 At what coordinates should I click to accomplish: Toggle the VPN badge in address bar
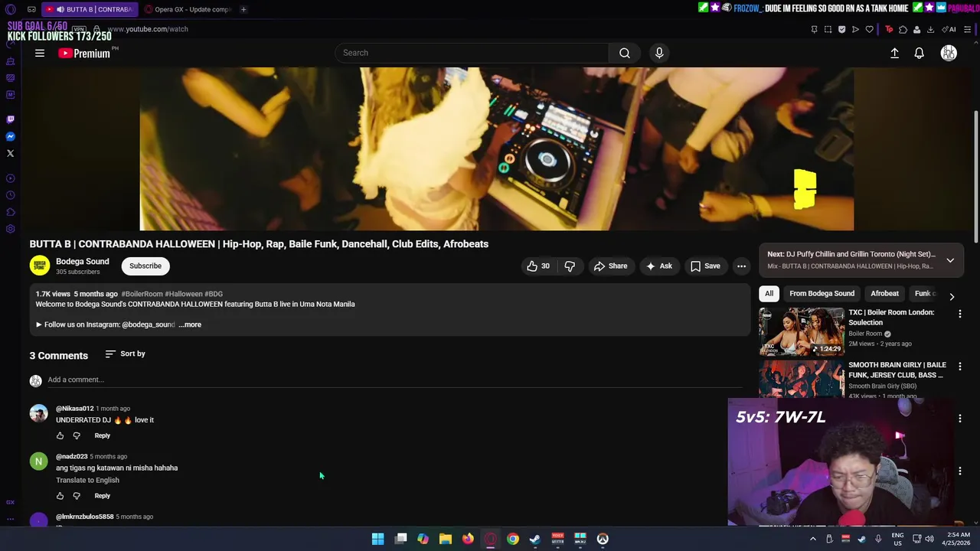79,29
